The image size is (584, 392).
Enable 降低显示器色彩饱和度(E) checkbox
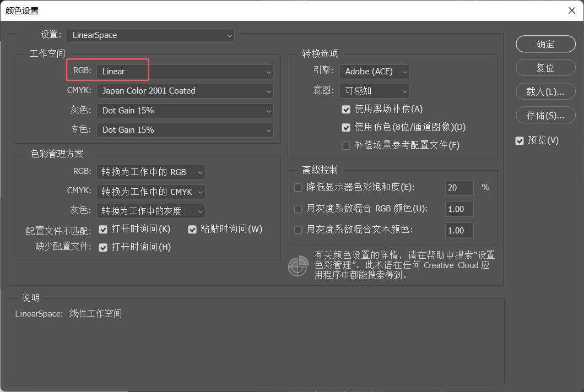(298, 187)
